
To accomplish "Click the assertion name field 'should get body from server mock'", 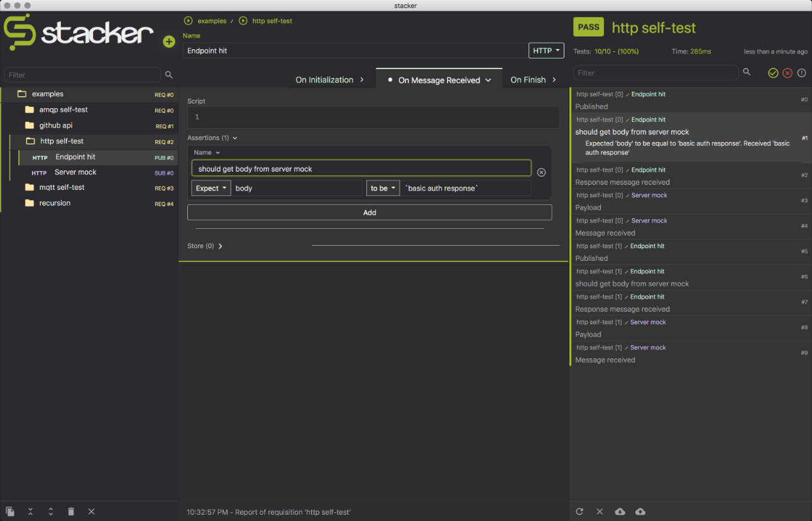I will pyautogui.click(x=361, y=168).
